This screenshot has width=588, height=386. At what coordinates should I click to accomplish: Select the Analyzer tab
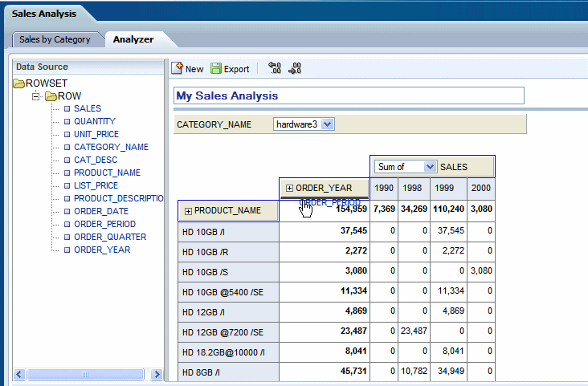click(x=133, y=39)
